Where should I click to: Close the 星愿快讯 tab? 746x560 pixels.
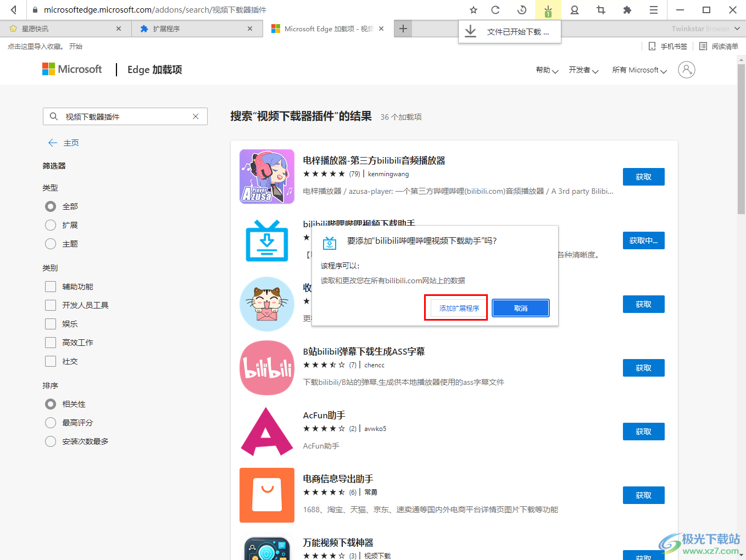point(119,29)
